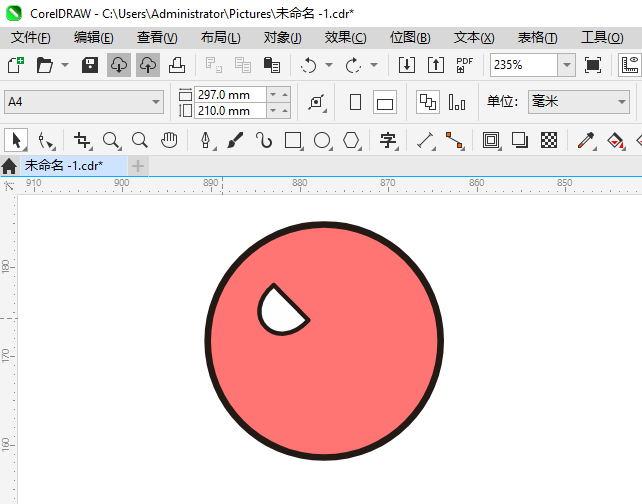Activate the Pan hand tool

(x=170, y=141)
